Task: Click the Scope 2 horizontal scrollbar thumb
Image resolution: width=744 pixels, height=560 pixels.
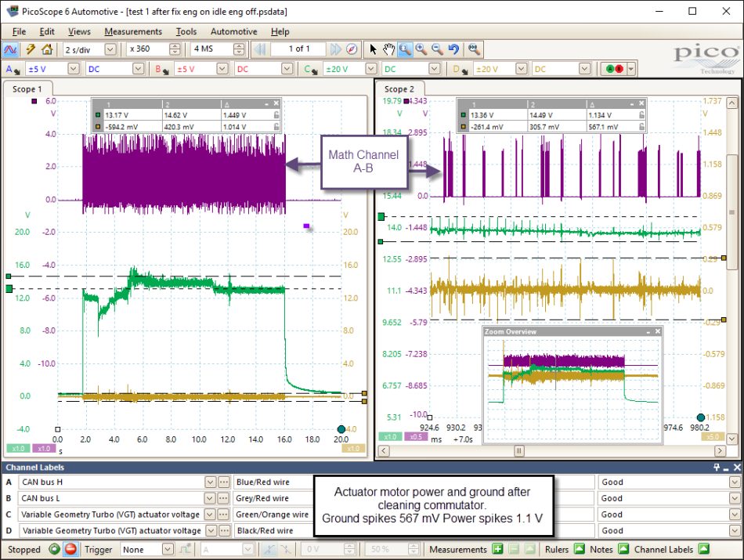Action: [519, 451]
